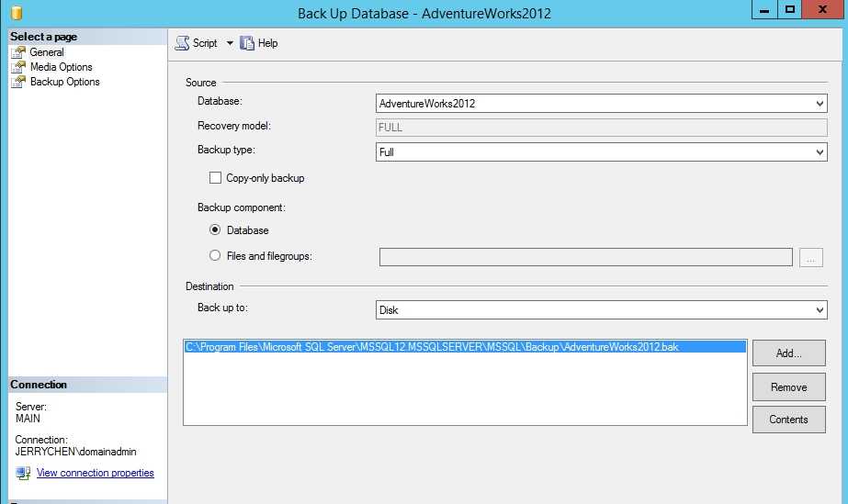Click the Backup Options page icon

pyautogui.click(x=18, y=82)
